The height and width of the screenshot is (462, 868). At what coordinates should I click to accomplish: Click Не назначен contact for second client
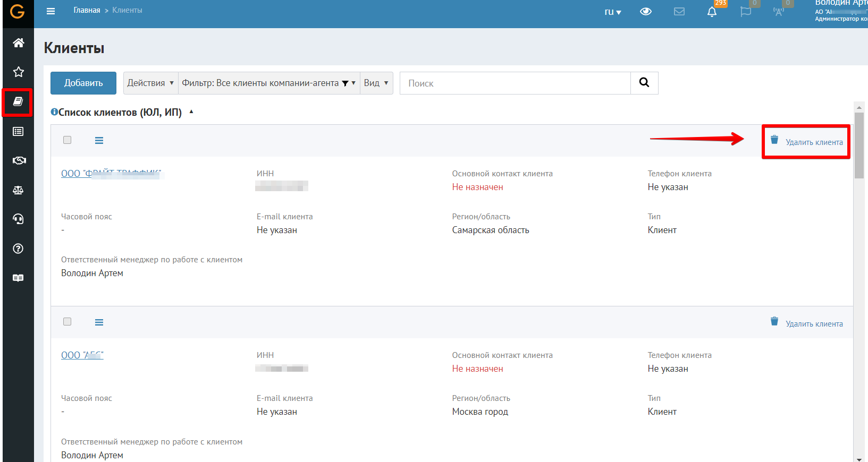coord(477,369)
